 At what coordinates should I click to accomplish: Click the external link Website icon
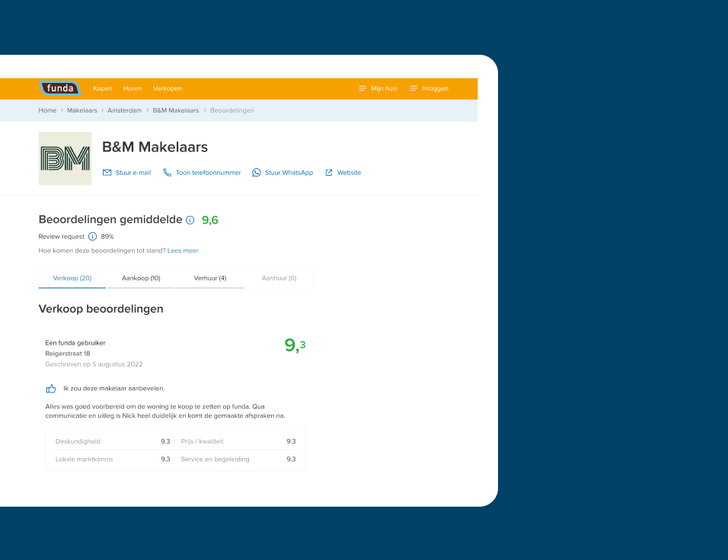point(329,173)
